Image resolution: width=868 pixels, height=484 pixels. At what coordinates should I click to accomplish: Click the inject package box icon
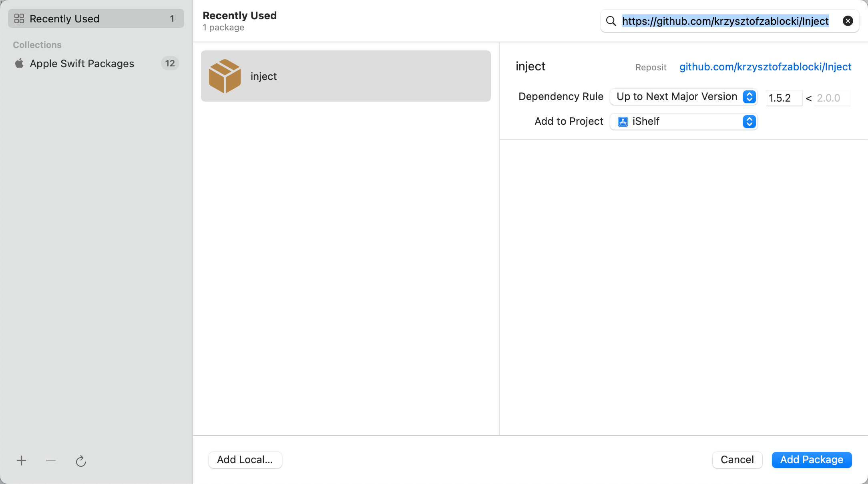[x=225, y=76]
